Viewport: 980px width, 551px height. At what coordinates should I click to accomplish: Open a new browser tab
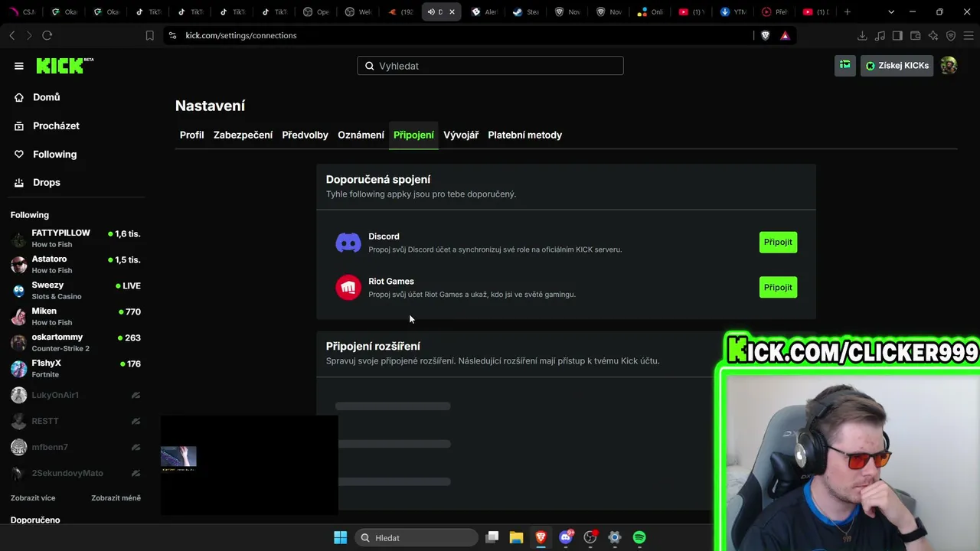pyautogui.click(x=847, y=11)
